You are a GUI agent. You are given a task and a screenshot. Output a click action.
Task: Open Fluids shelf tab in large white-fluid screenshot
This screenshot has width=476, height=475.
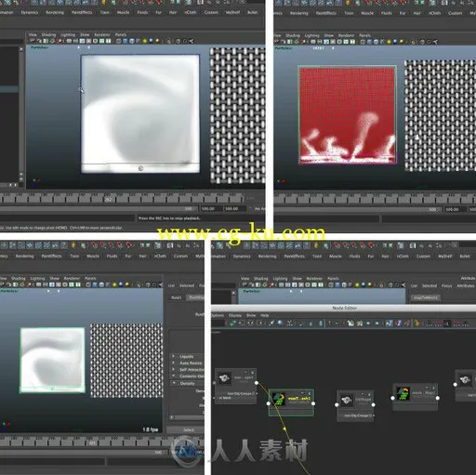click(x=142, y=12)
